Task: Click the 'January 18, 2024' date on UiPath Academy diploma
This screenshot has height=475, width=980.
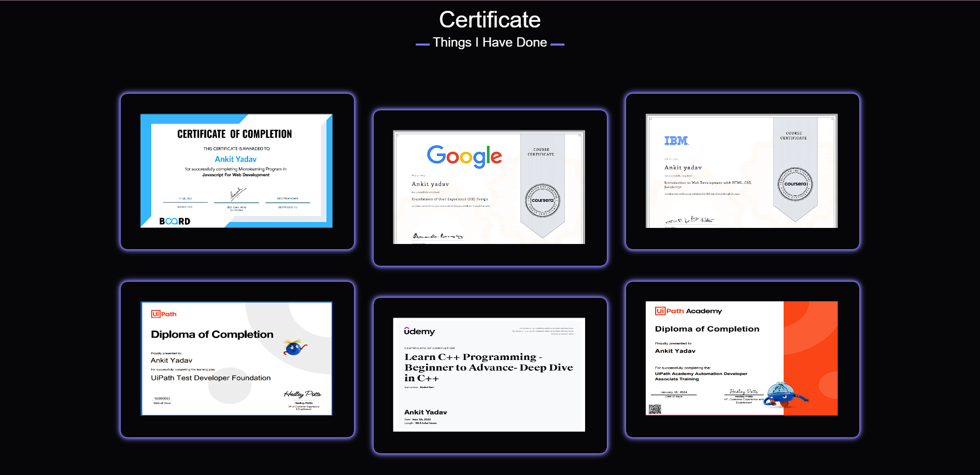Action: pyautogui.click(x=674, y=392)
